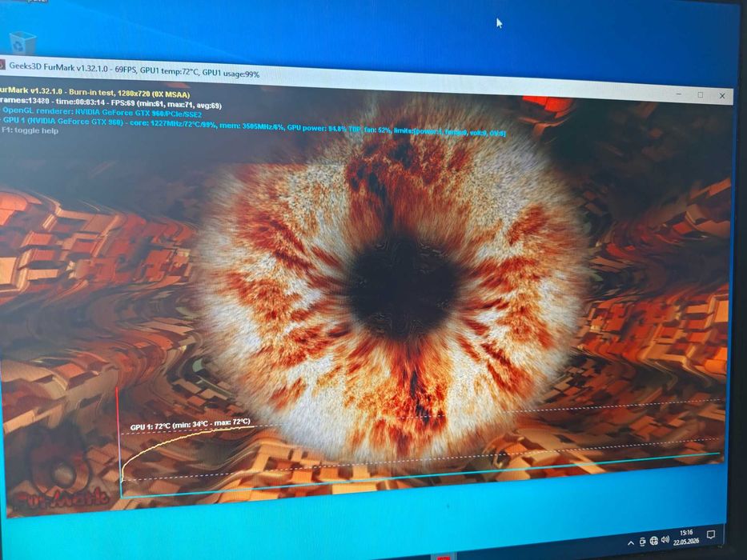Click the FurMark app icon in title bar
Screen dimensions: 747x560
(x=2, y=64)
